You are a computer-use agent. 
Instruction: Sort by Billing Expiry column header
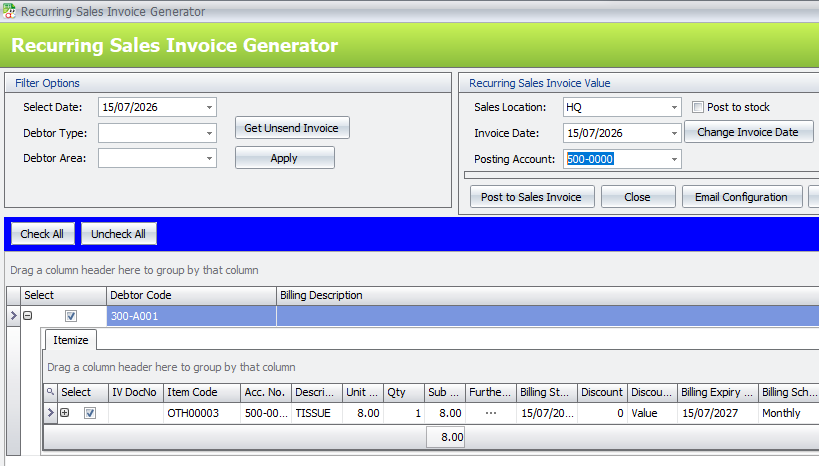tap(717, 392)
